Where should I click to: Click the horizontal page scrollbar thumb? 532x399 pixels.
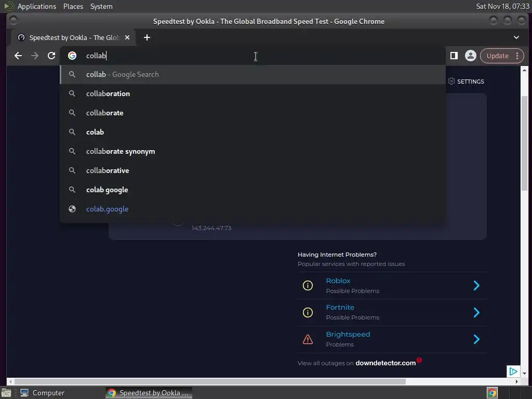click(x=210, y=381)
